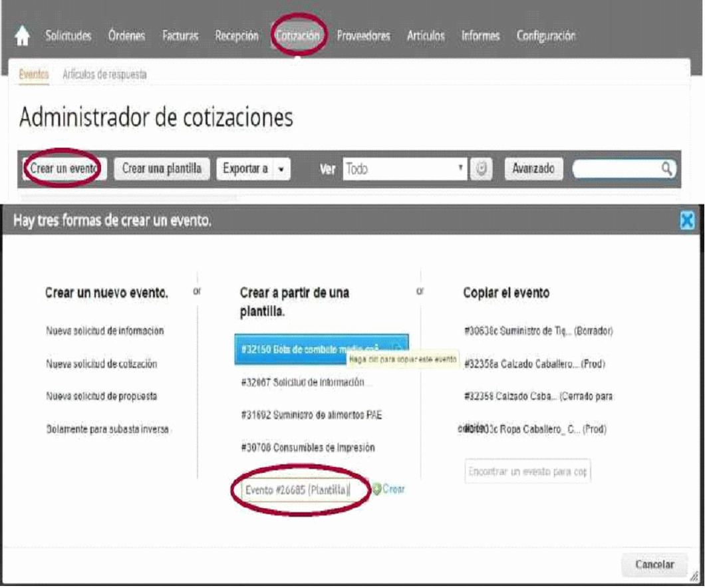The width and height of the screenshot is (705, 588).
Task: Open the Exportar a dropdown arrow
Action: [281, 169]
